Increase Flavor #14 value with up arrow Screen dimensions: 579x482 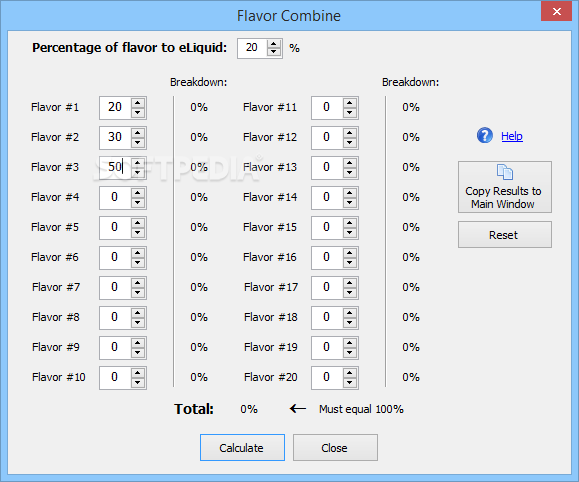tap(350, 193)
